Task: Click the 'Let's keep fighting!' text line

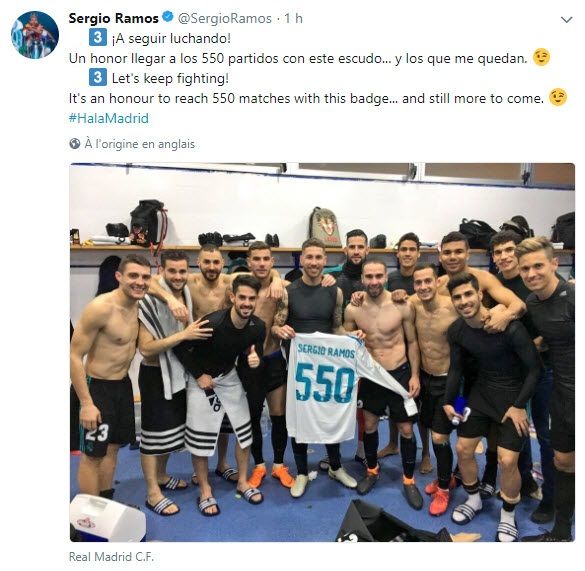Action: (170, 78)
